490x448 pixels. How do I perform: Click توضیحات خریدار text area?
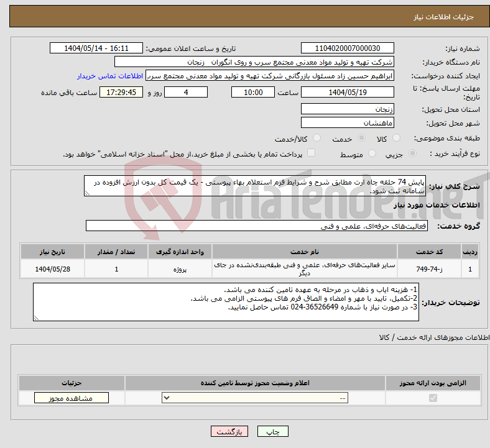pyautogui.click(x=226, y=302)
